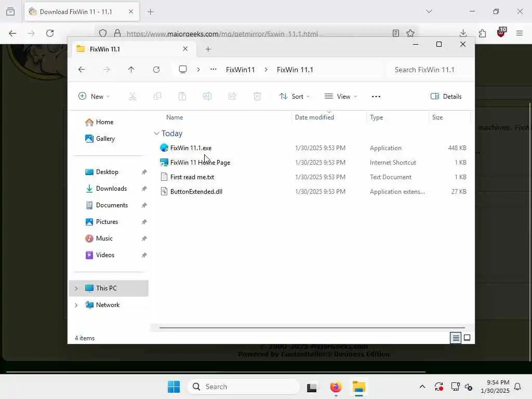This screenshot has height=399, width=532.
Task: Expand the This PC tree node
Action: coord(76,288)
